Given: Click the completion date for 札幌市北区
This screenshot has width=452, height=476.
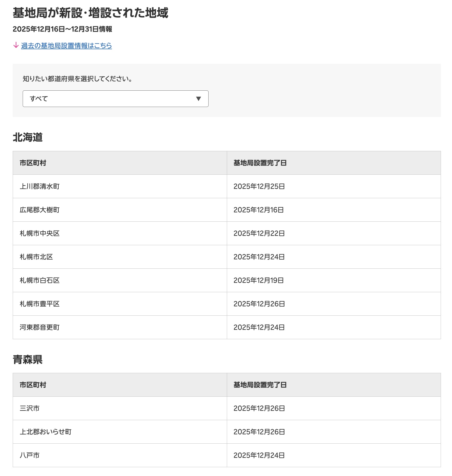Looking at the screenshot, I should click(334, 257).
